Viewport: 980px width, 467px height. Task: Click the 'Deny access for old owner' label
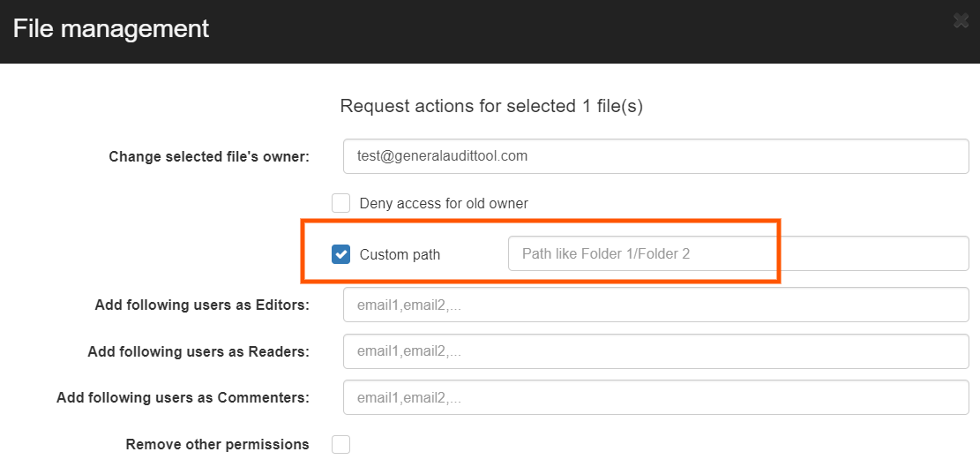coord(444,203)
